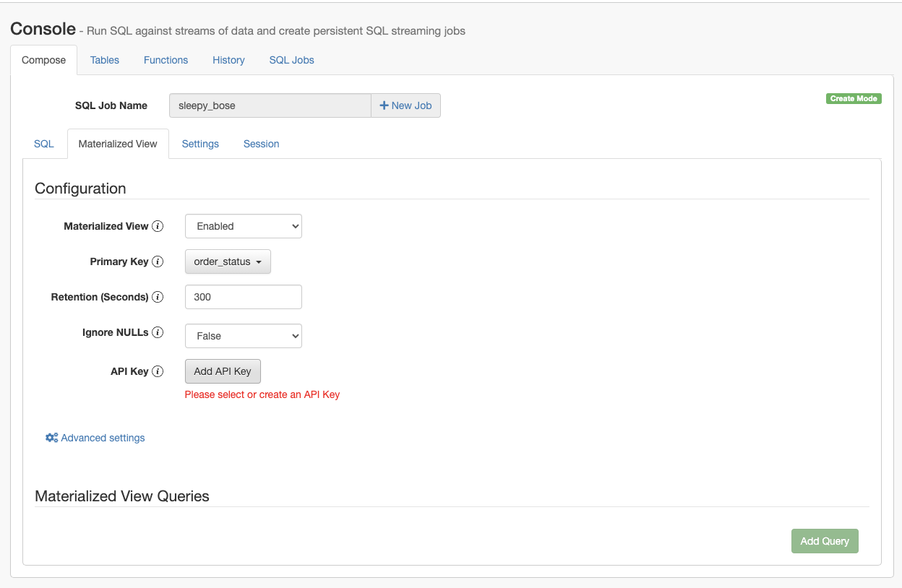Click info icon next to Materialized View
Viewport: 902px width, 588px height.
tap(158, 226)
